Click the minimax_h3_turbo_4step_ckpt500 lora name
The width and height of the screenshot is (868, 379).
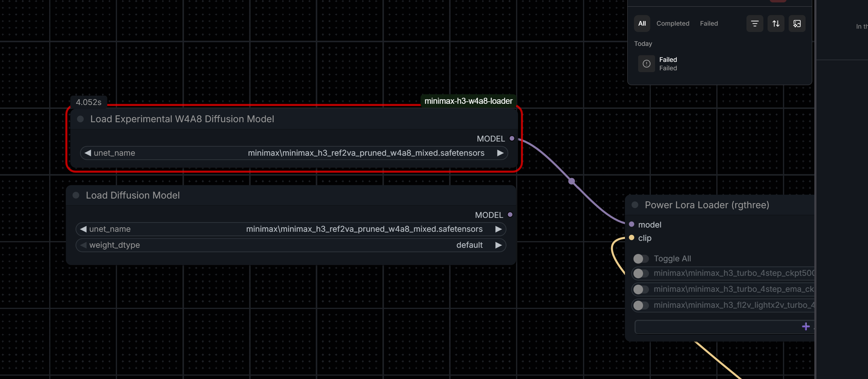point(734,273)
